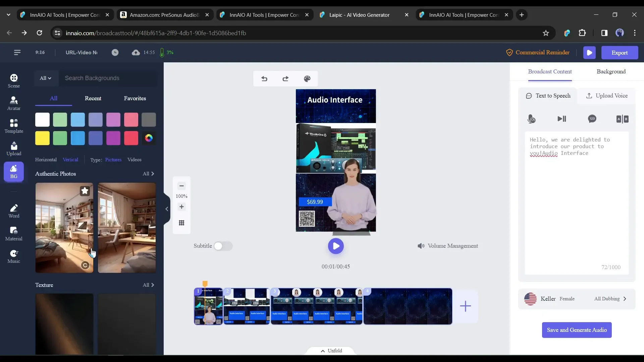Open the Scene panel in sidebar
The height and width of the screenshot is (362, 644).
coord(14,81)
